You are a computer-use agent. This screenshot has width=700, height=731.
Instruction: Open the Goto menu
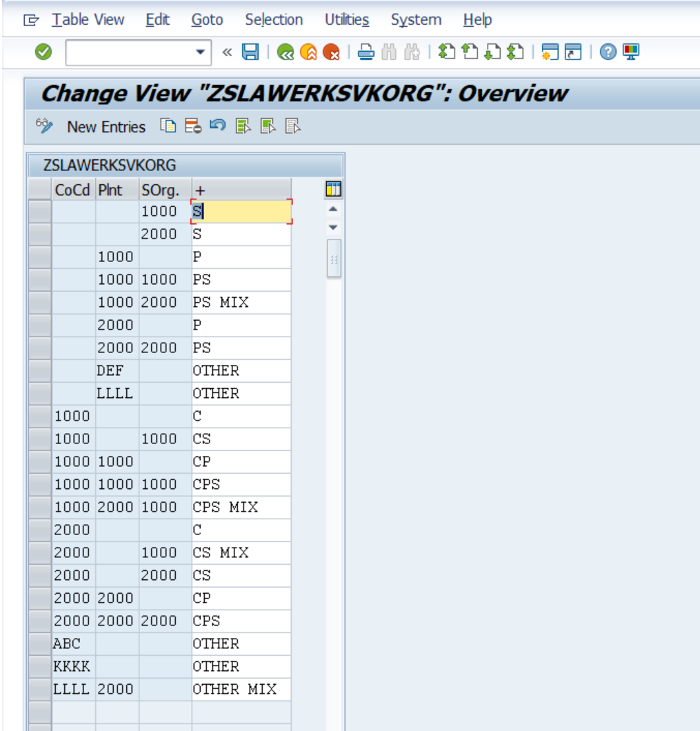point(207,19)
